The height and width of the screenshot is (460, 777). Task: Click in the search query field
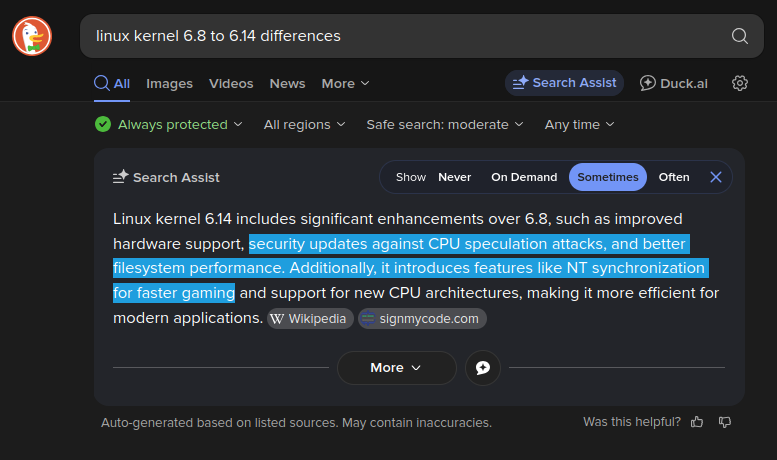400,36
